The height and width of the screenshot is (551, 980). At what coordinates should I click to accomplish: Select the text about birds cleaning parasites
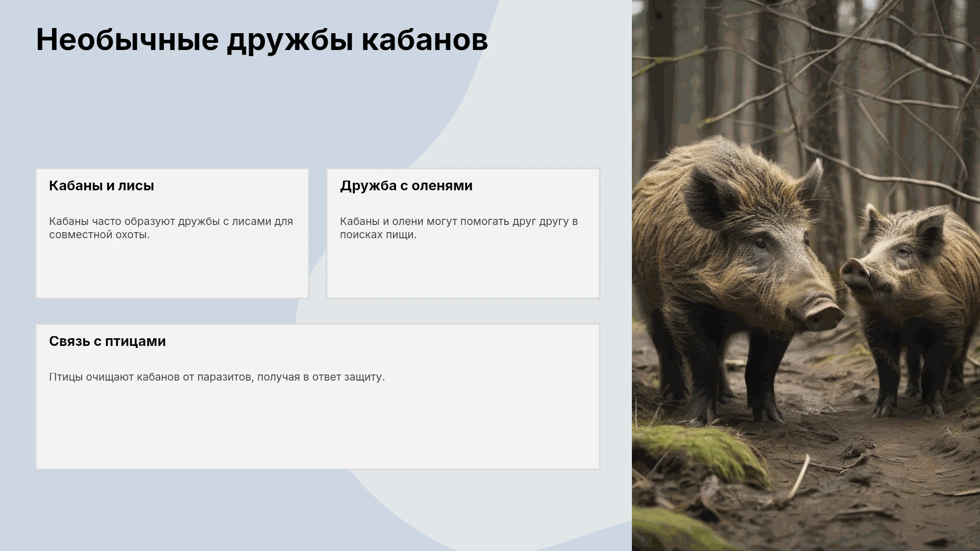point(217,377)
